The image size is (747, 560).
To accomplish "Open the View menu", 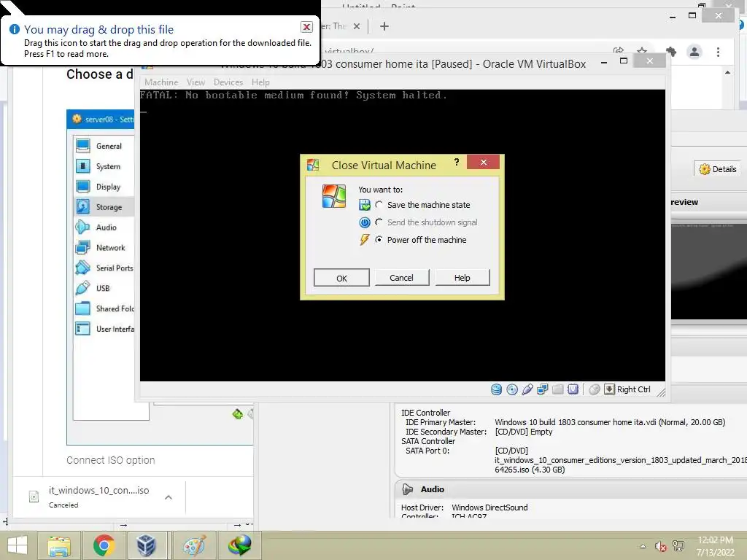I will [196, 82].
